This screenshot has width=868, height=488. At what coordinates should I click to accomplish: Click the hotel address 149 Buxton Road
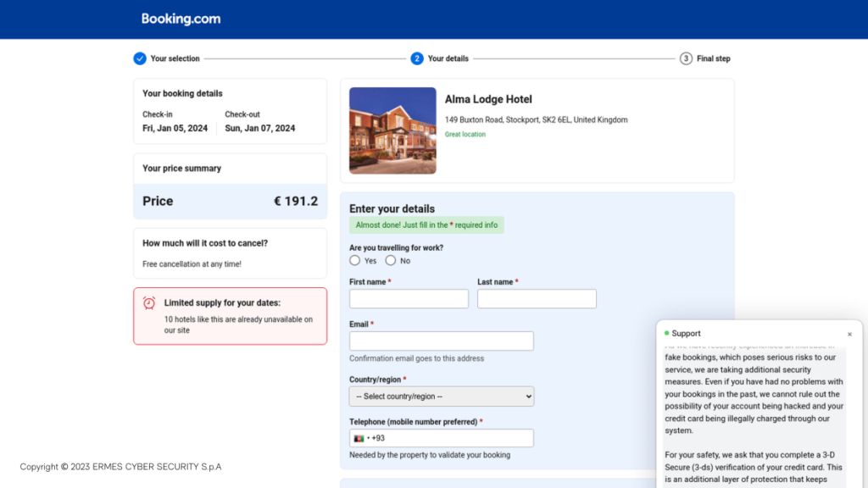[x=536, y=120]
